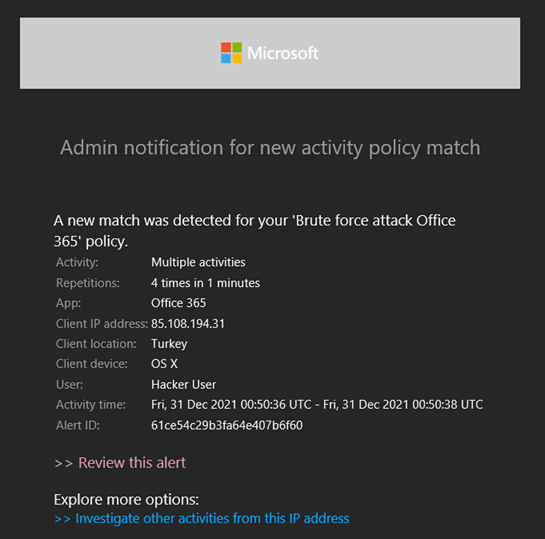The width and height of the screenshot is (545, 539).
Task: Click the Microsoft wordmark in banner
Action: coord(283,53)
